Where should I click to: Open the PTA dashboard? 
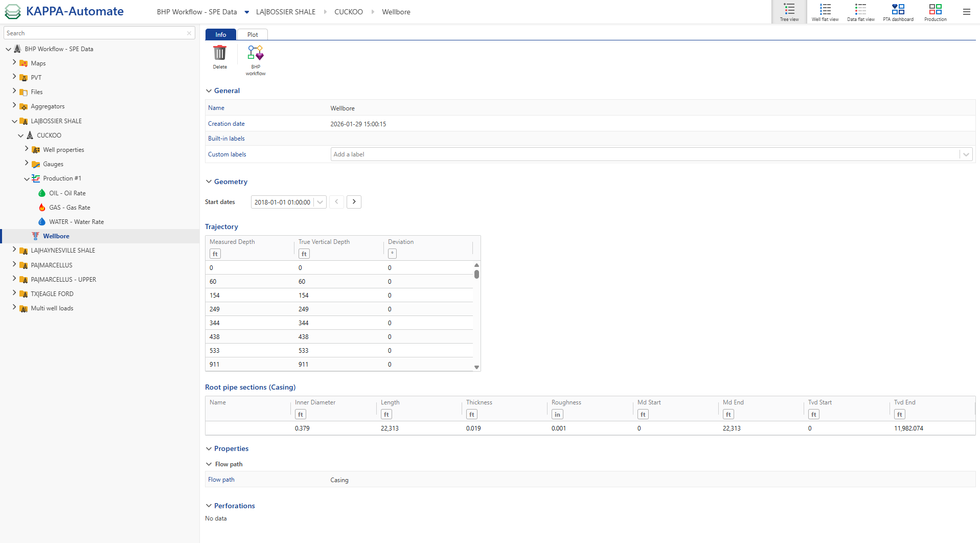[x=898, y=12]
